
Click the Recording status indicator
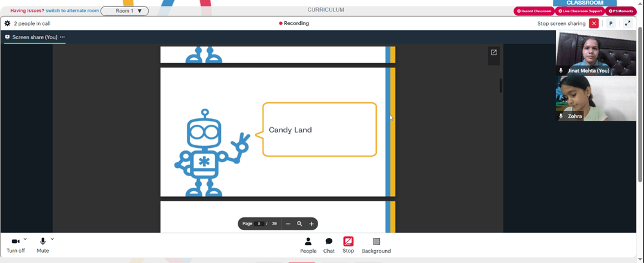[x=294, y=23]
